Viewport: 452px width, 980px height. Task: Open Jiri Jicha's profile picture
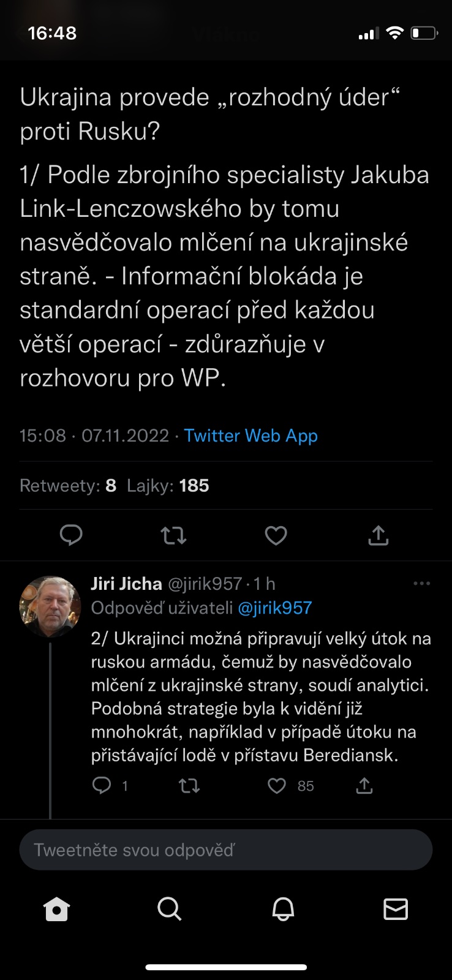(x=50, y=606)
